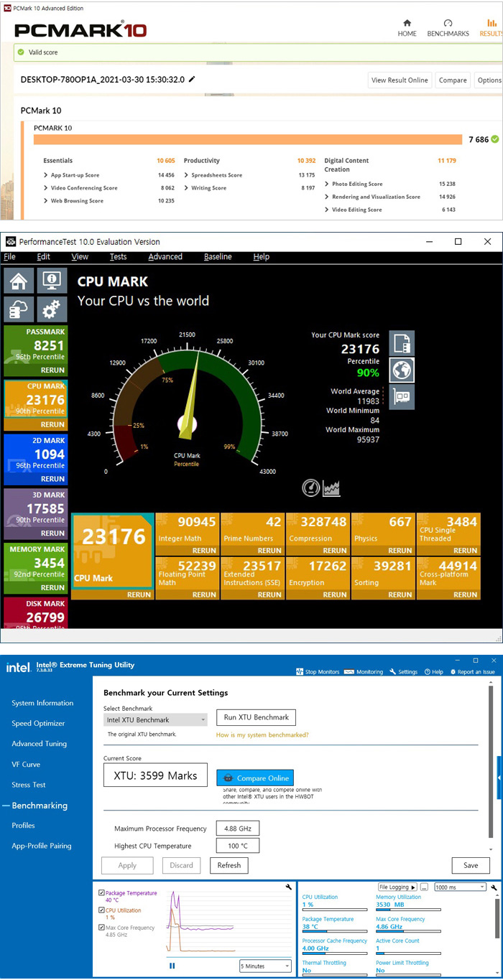This screenshot has height=980, width=503.
Task: Toggle CPU Utilization checkbox
Action: point(101,910)
